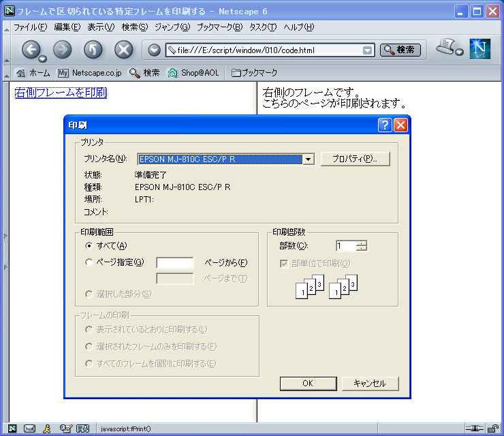Viewport: 504px width, 436px height.
Task: Open the 検索(S) menu
Action: pyautogui.click(x=135, y=27)
